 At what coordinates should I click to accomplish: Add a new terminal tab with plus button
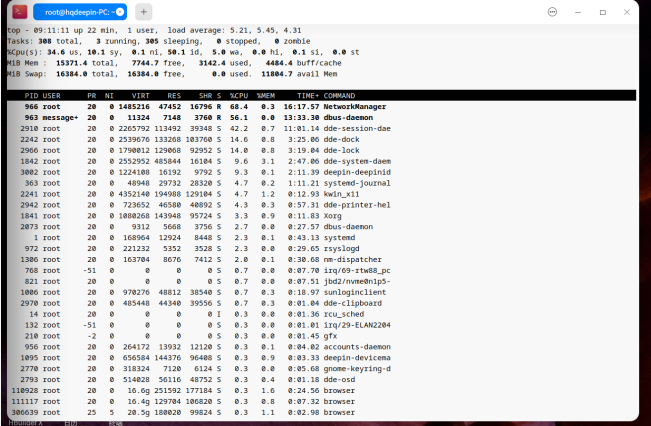[144, 12]
